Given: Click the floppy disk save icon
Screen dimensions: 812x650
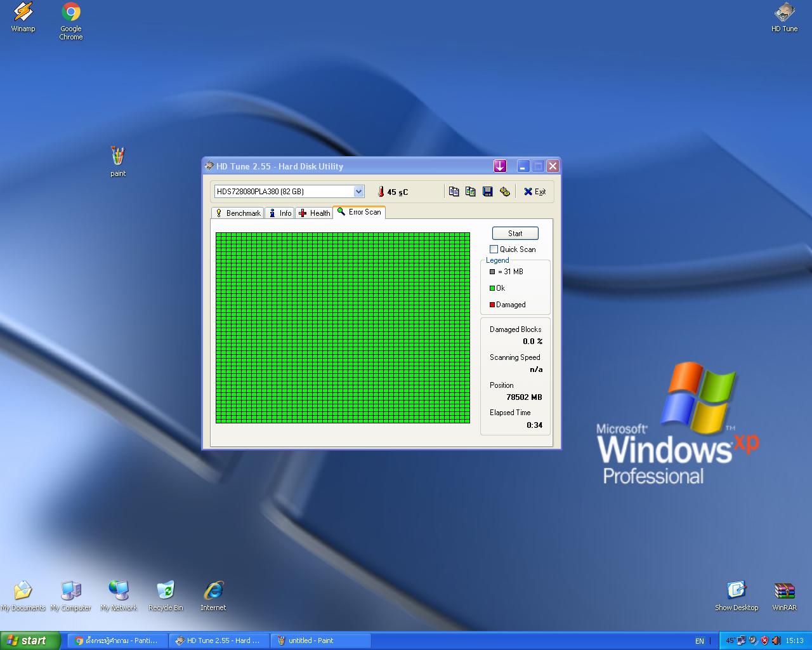Looking at the screenshot, I should click(487, 192).
